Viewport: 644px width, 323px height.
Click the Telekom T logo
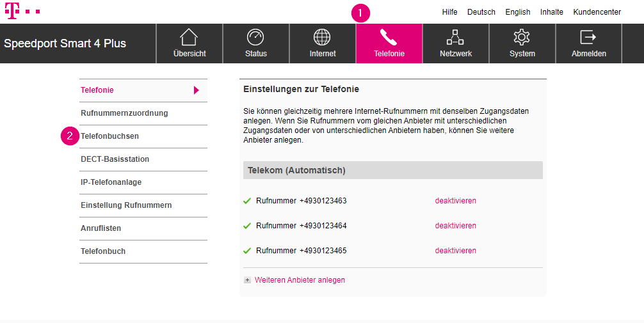pos(12,11)
